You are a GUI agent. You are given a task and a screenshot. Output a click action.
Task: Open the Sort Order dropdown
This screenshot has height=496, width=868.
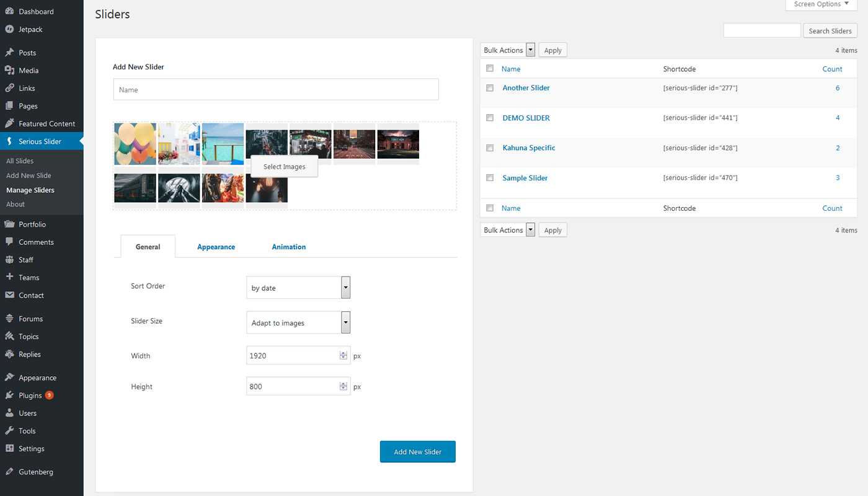tap(298, 288)
